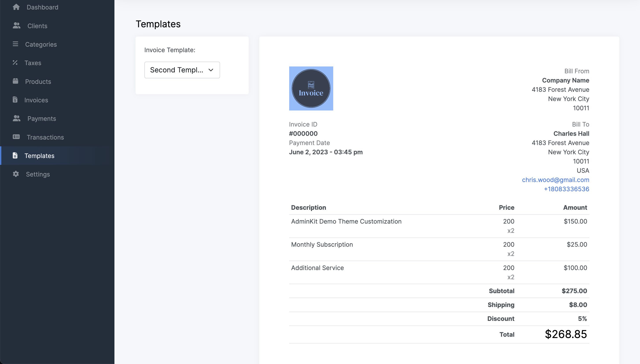Click the Invoice logo image
640x364 pixels.
pyautogui.click(x=311, y=88)
